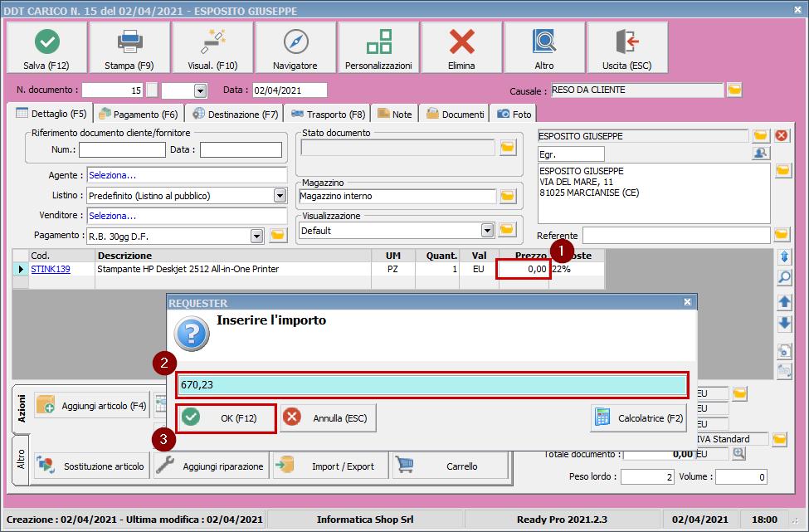Click the Referente input field
Screen dimensions: 809x532
click(x=676, y=236)
